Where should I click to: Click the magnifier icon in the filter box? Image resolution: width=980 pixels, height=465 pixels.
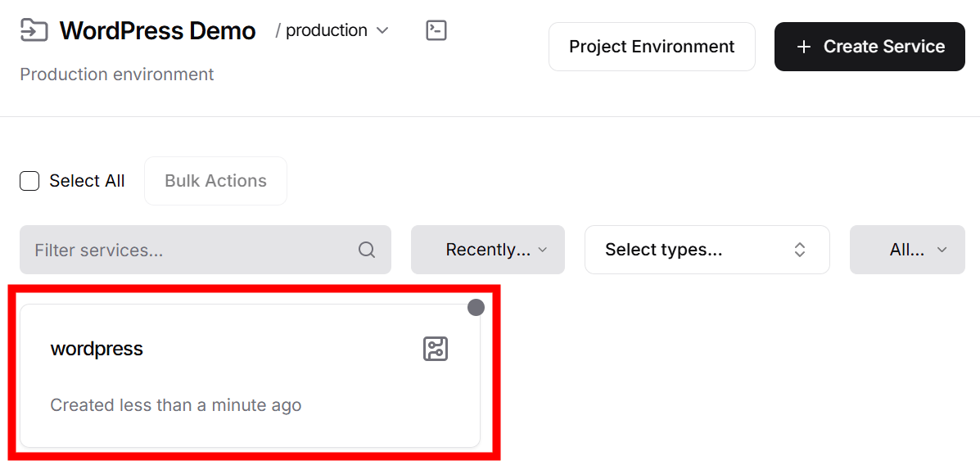[367, 250]
